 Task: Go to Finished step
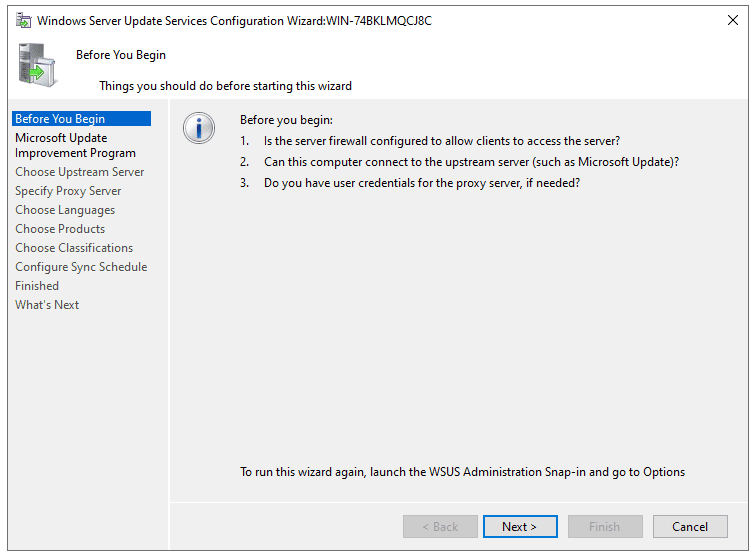37,286
